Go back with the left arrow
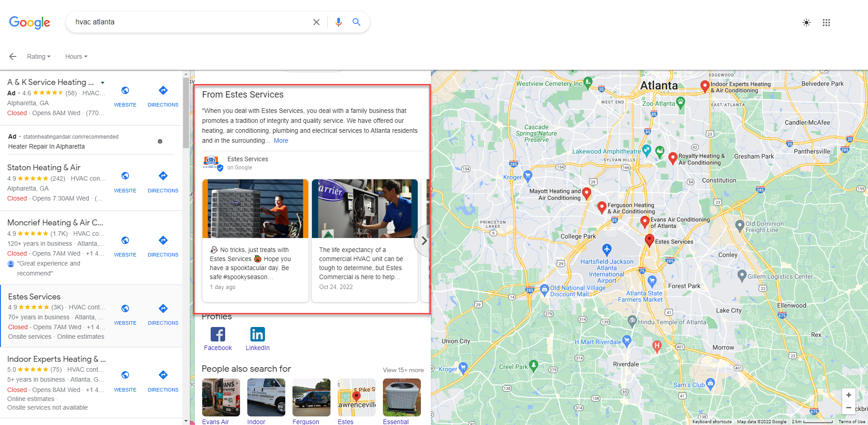Screen dimensions: 868x425 click(x=13, y=56)
